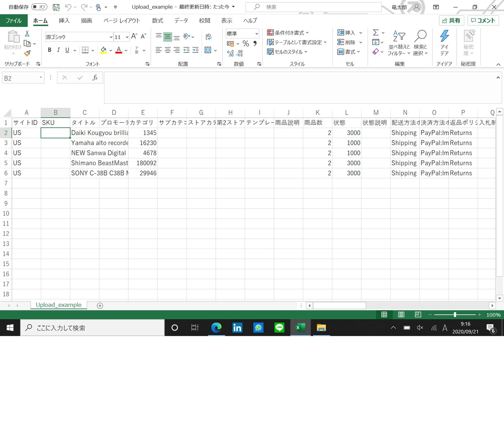Switch to the データ ribbon tab
This screenshot has width=504, height=434.
pyautogui.click(x=181, y=21)
